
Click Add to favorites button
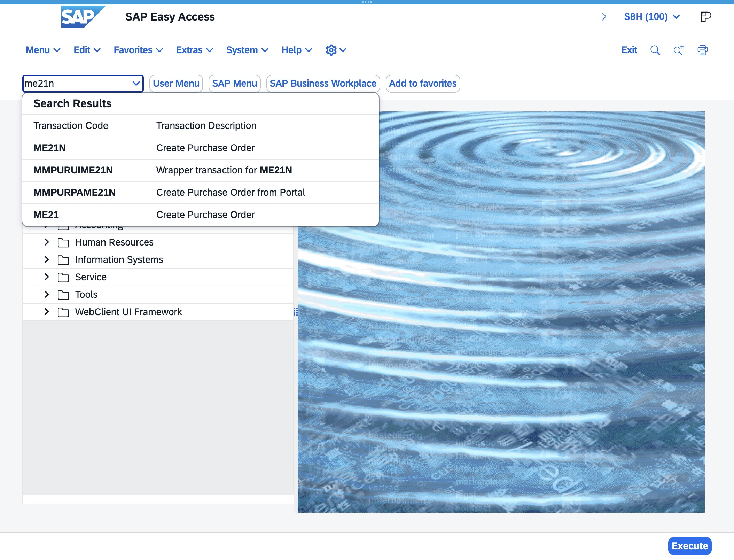coord(423,84)
